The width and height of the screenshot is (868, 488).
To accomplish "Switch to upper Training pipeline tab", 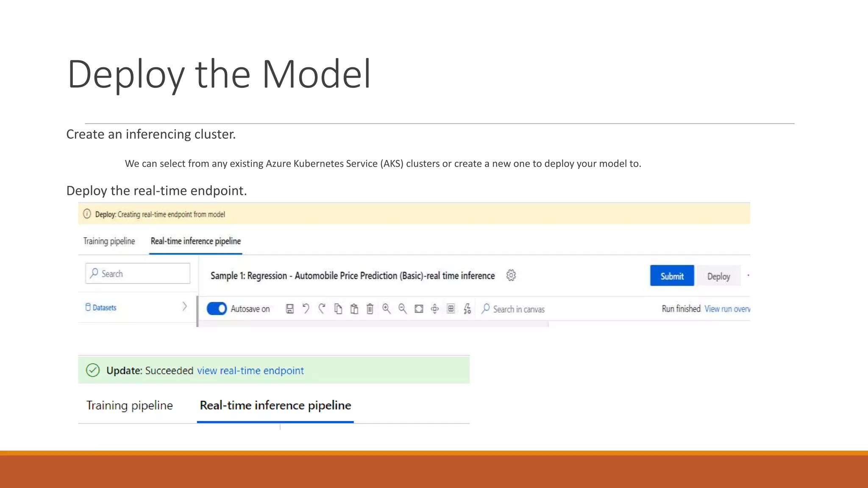I will [109, 241].
